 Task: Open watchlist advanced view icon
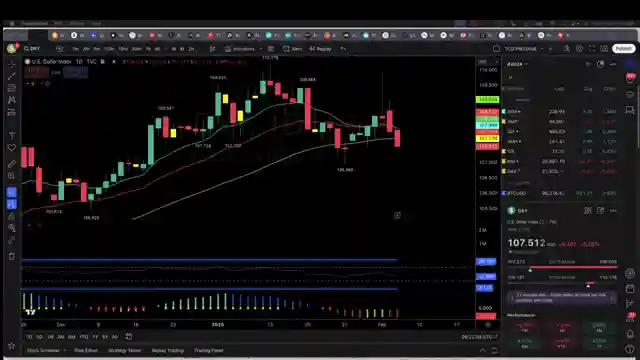click(x=600, y=64)
